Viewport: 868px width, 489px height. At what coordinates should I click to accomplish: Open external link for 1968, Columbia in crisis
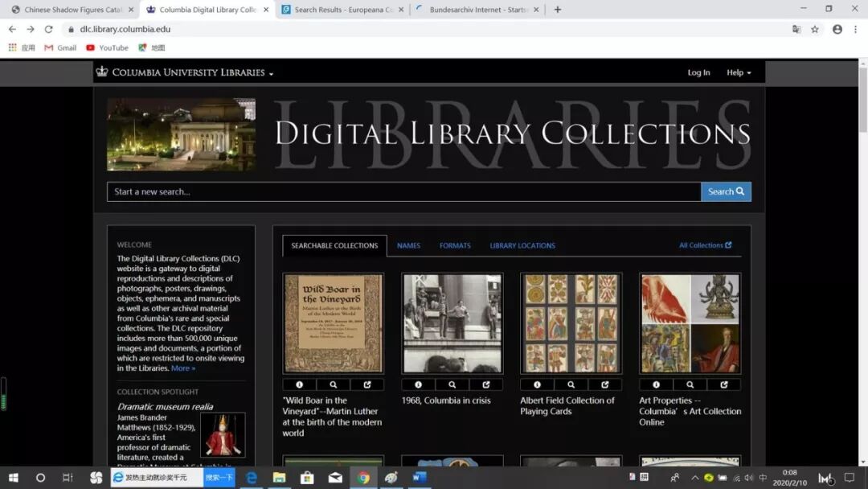(486, 384)
